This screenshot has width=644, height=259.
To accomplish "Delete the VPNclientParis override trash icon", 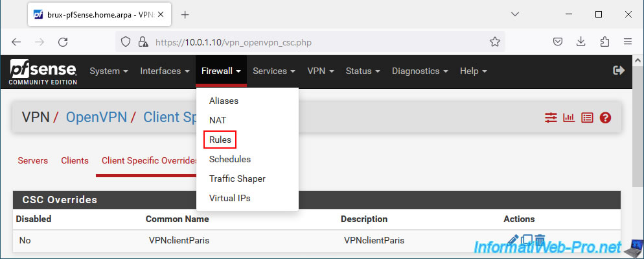I will [540, 240].
